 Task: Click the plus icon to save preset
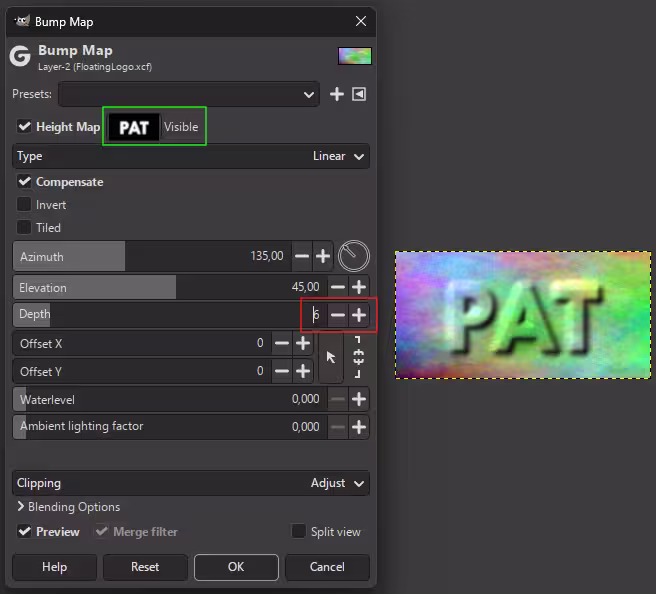tap(337, 94)
